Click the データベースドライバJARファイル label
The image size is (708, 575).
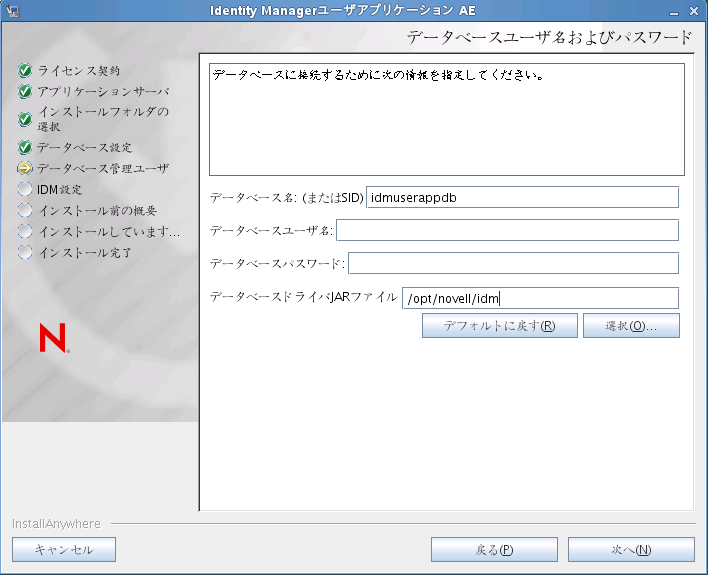tap(303, 297)
